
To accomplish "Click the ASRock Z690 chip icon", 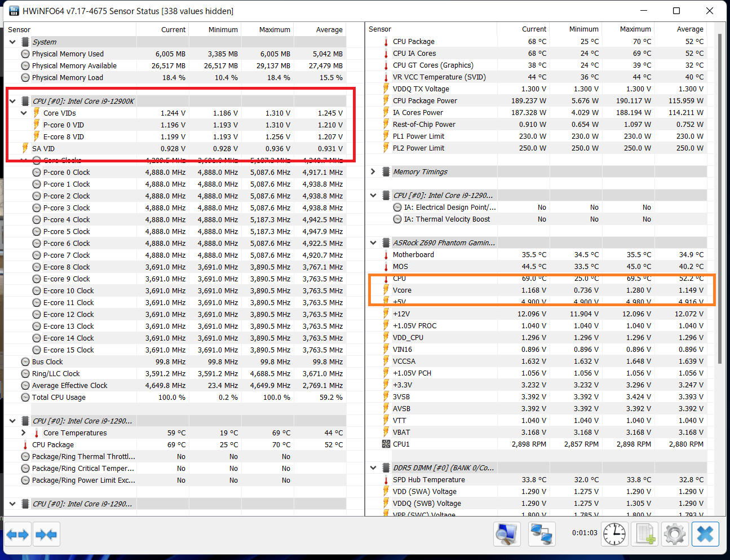I will (x=386, y=243).
